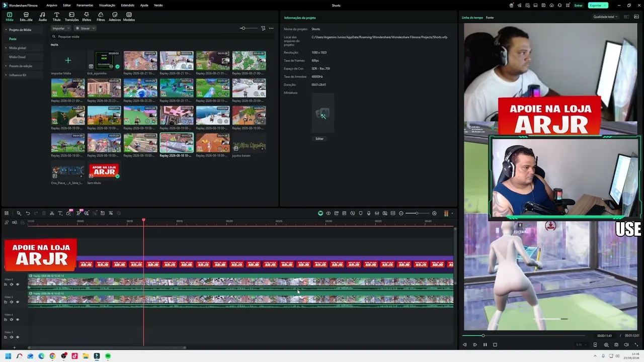Open the Adesivos tab
Screen dimensions: 644x362
tap(115, 17)
